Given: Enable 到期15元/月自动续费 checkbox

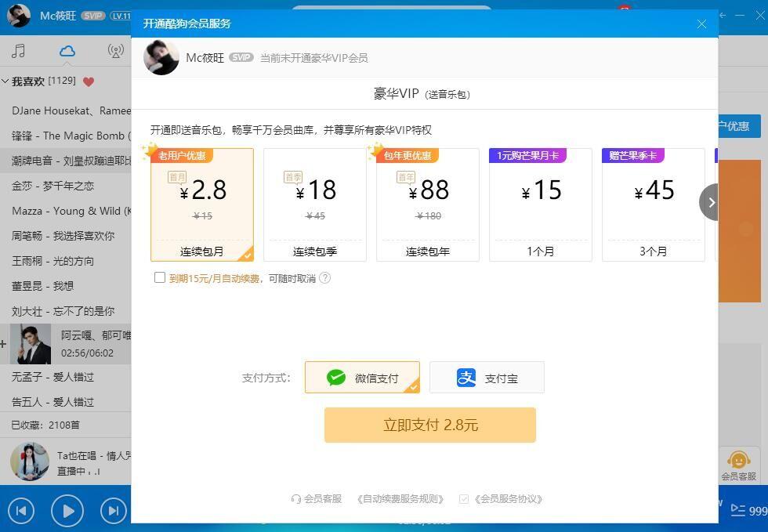Looking at the screenshot, I should 160,277.
